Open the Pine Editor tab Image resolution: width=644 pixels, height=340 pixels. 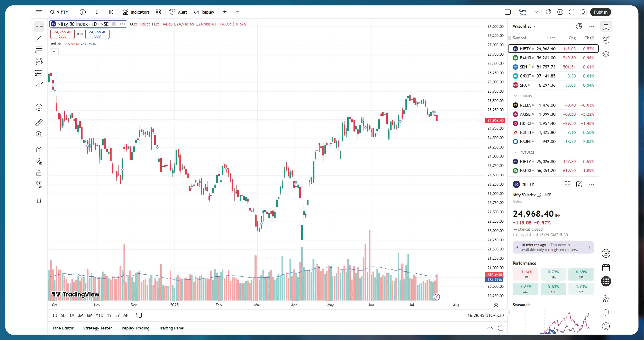coord(63,328)
